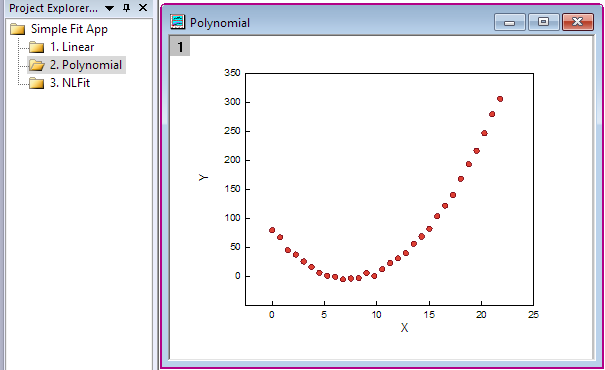This screenshot has height=370, width=605.
Task: Maximize the Polynomial graph window
Action: (x=543, y=22)
